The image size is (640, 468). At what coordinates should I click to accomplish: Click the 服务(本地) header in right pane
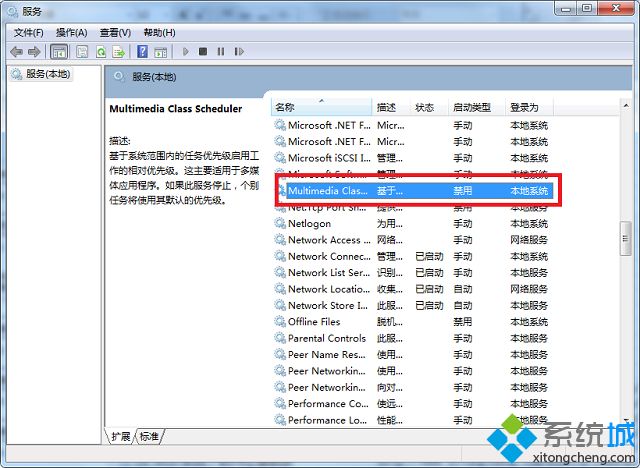(154, 77)
